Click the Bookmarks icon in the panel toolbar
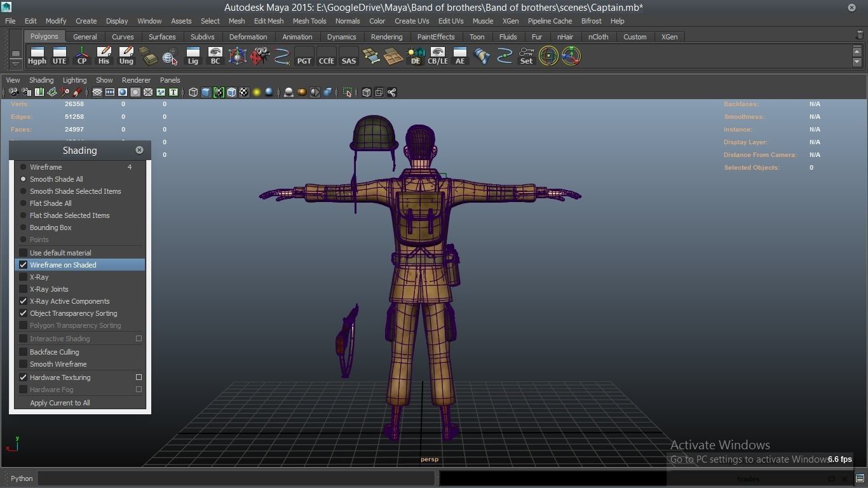Viewport: 868px width, 488px height. 39,92
